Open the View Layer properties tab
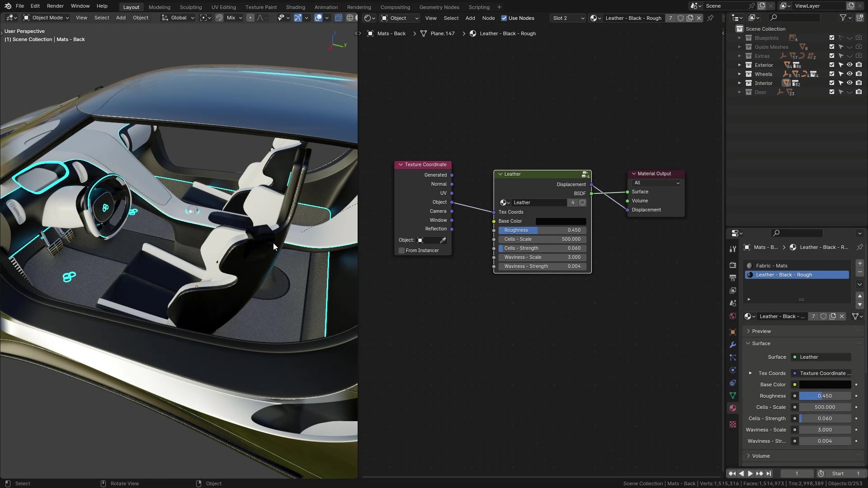This screenshot has width=868, height=488. tap(733, 291)
